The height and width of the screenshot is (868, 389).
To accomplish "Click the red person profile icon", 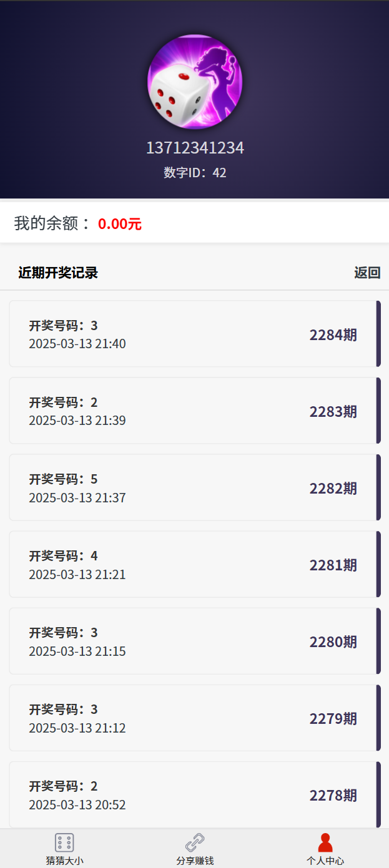I will [x=325, y=842].
